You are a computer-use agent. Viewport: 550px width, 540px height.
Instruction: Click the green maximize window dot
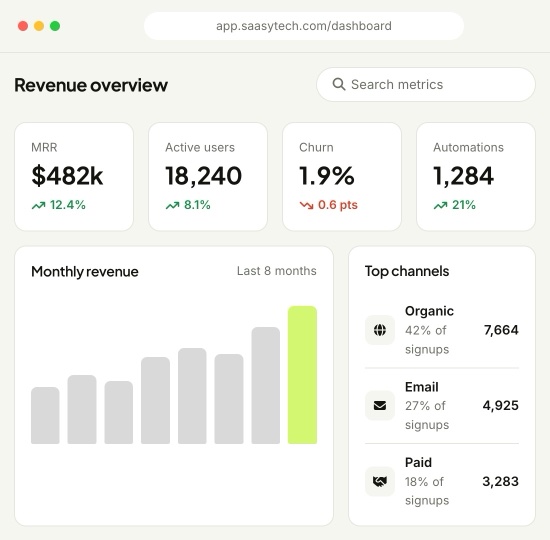tap(55, 26)
